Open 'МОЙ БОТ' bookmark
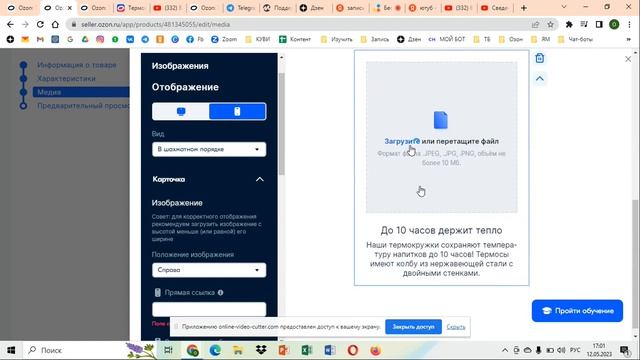This screenshot has height=360, width=640. click(447, 39)
